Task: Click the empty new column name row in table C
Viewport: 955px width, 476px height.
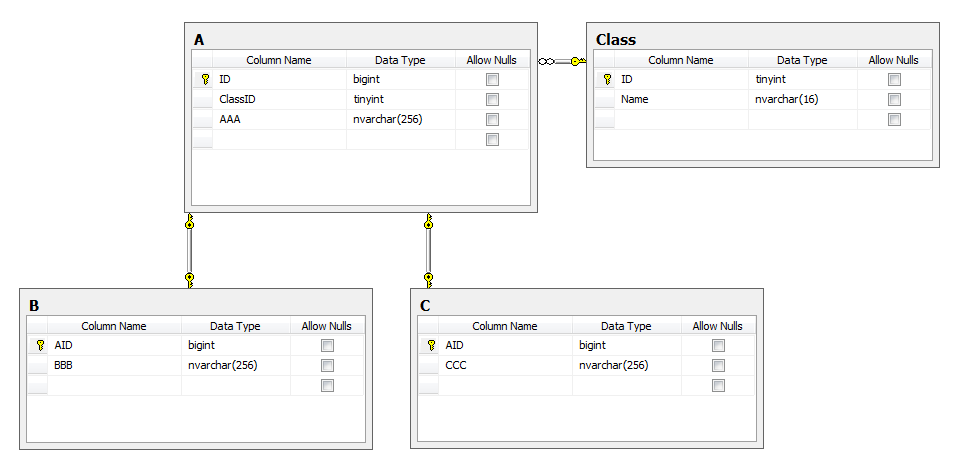Action: coord(504,385)
